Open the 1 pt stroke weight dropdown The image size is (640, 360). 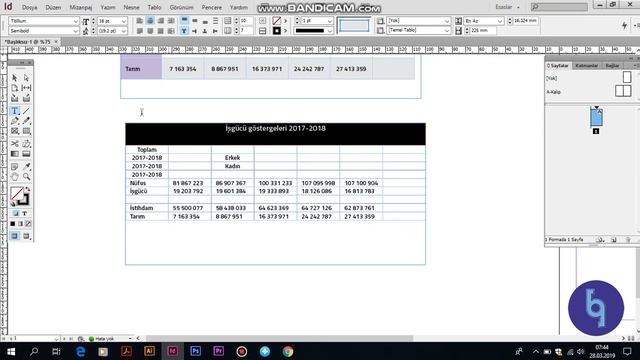(x=330, y=21)
